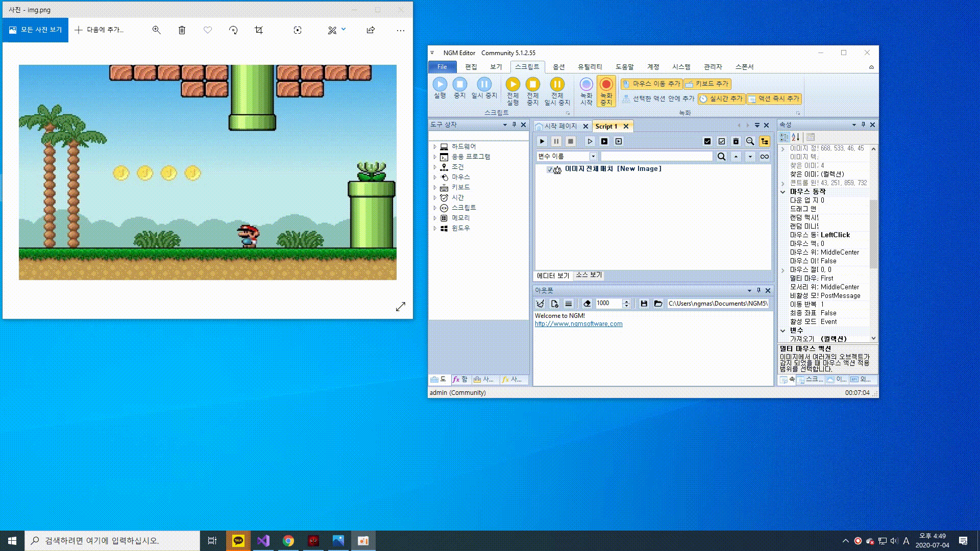Click the script editor stop button
Viewport: 980px width, 551px height.
click(x=571, y=141)
